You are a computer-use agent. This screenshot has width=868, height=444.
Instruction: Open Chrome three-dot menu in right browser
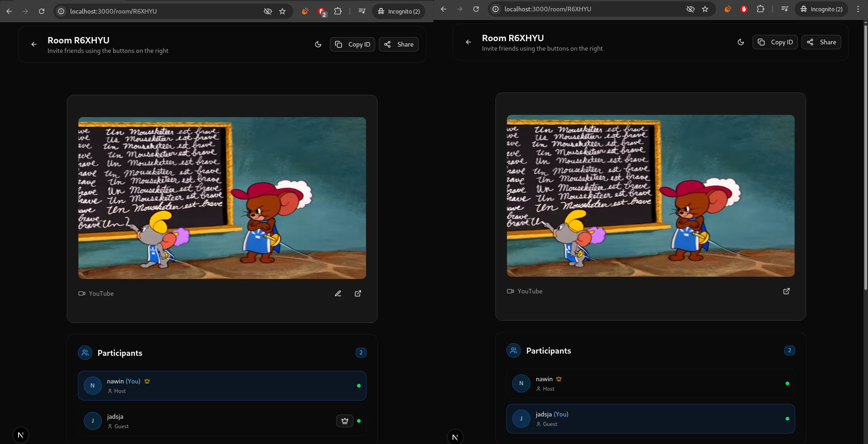tap(858, 9)
